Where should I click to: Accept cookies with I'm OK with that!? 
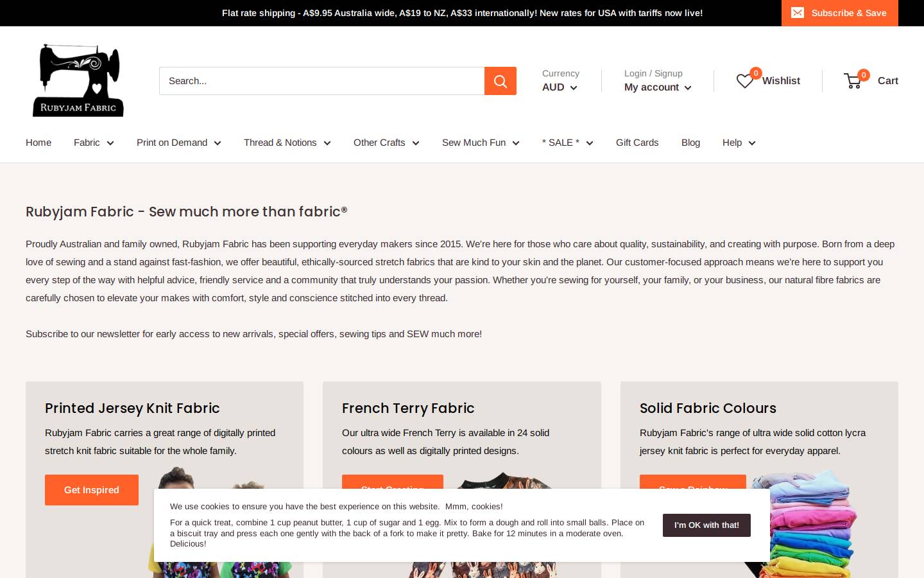click(x=706, y=525)
